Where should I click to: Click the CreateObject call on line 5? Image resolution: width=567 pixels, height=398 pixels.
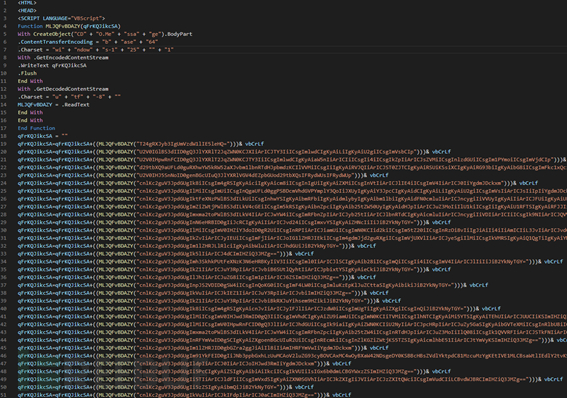coord(97,34)
